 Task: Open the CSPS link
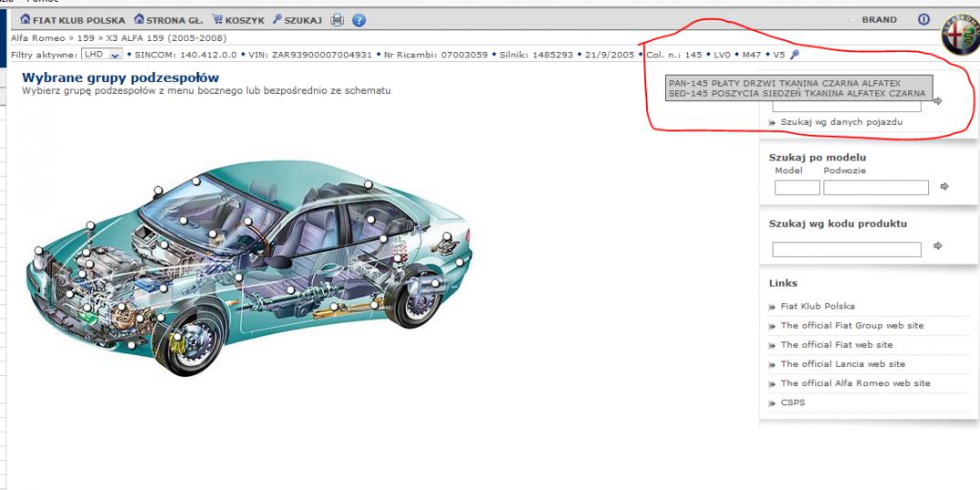pos(793,402)
